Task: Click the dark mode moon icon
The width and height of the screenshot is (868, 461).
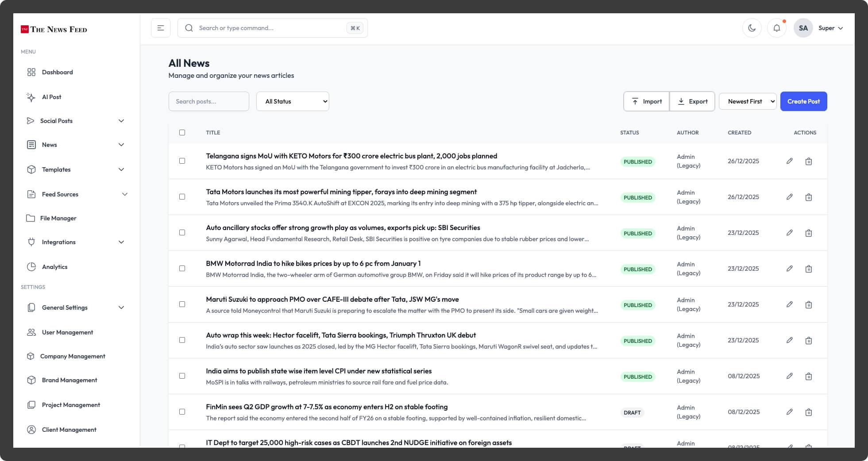Action: pos(752,28)
